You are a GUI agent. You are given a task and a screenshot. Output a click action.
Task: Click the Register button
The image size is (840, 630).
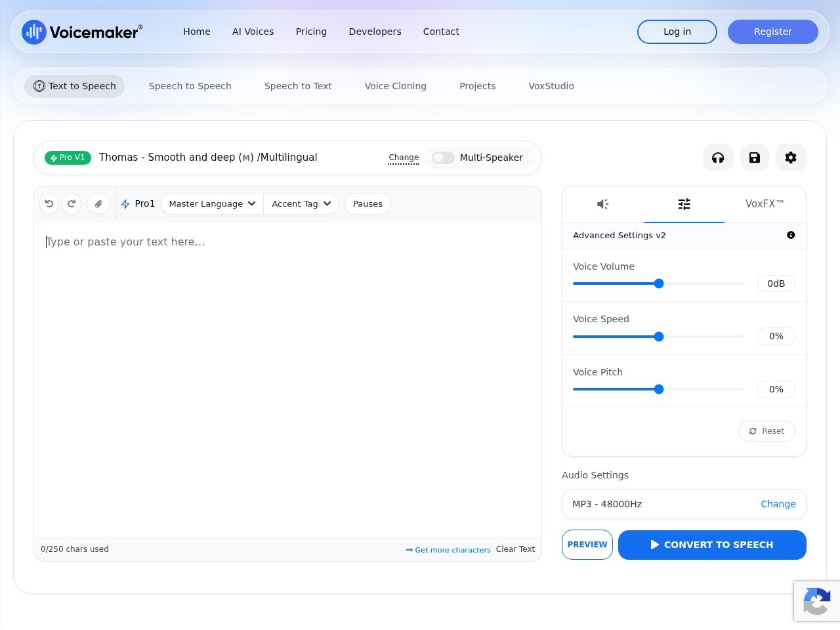click(773, 31)
